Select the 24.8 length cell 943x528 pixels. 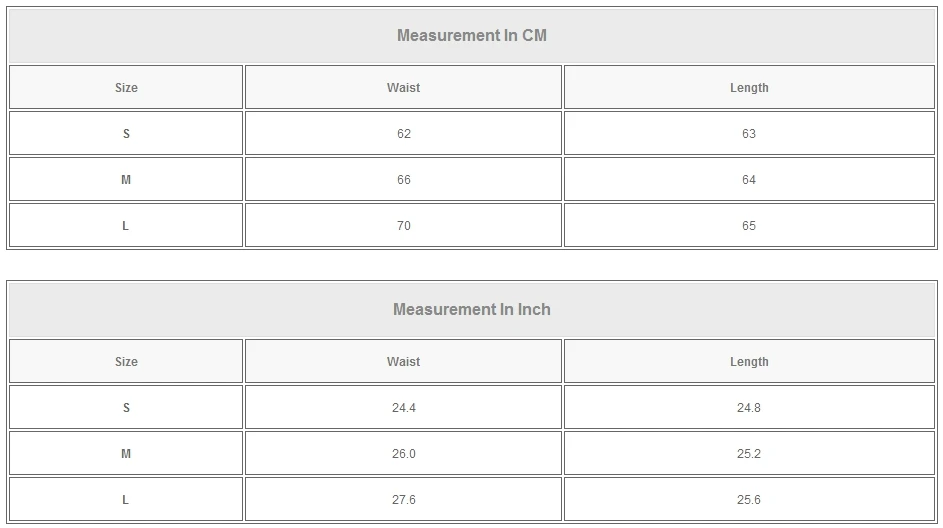click(x=749, y=408)
